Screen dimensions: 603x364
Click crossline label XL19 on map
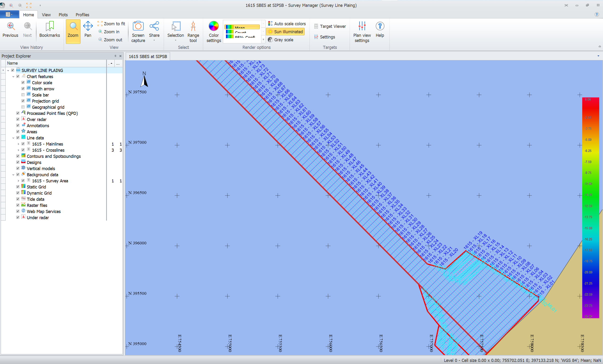pyautogui.click(x=473, y=240)
